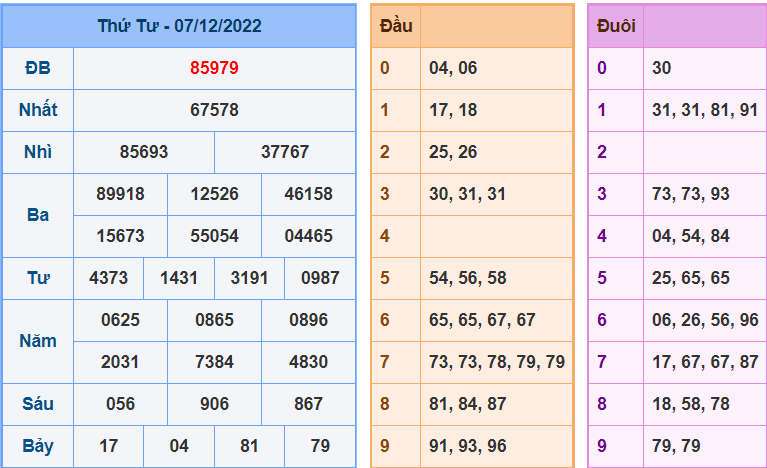This screenshot has height=468, width=767.
Task: Select second prize number 37767
Action: [x=285, y=152]
